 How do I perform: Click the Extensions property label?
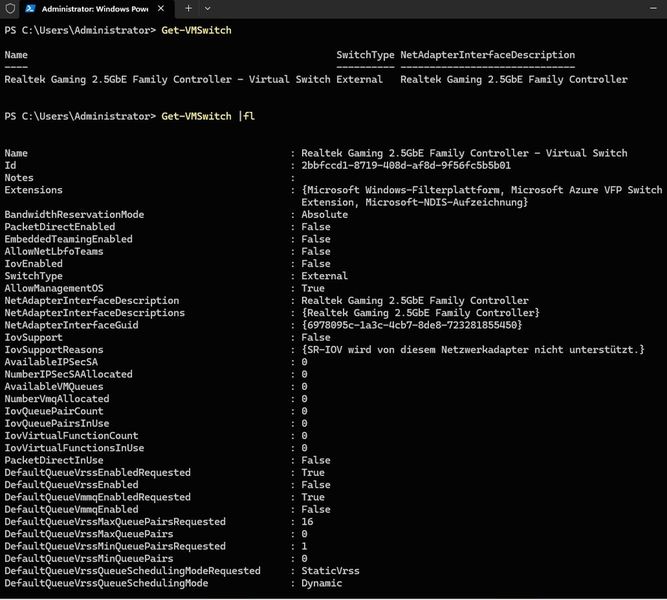pyautogui.click(x=34, y=190)
